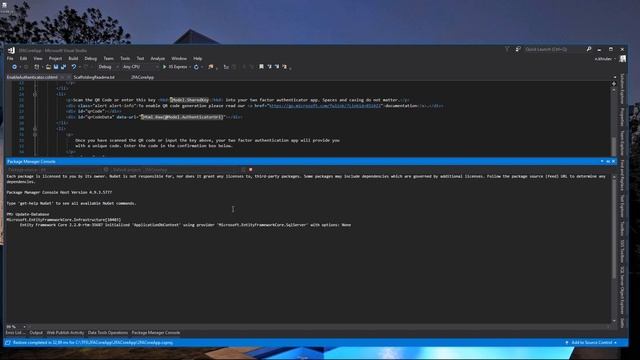Click the user account avatar icon
This screenshot has width=640, height=360.
pos(622,59)
